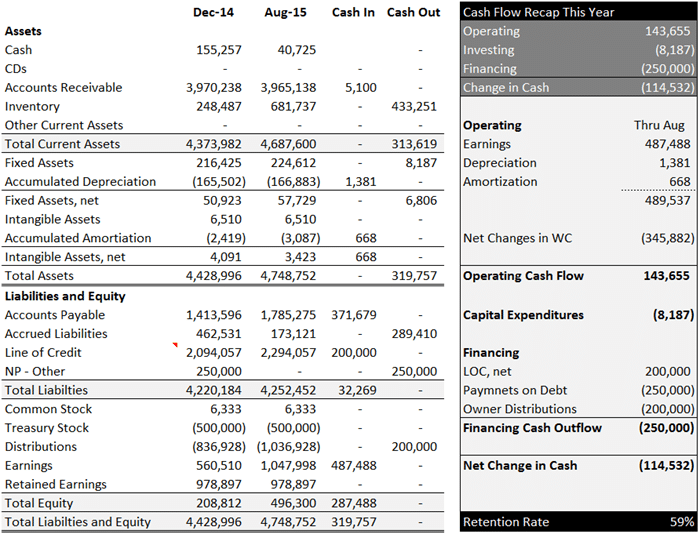
Task: Click the red comment indicator near Line of Credit
Action: tap(175, 345)
